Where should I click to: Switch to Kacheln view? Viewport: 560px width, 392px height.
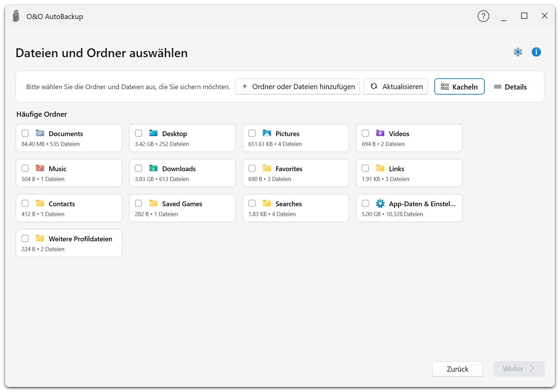pyautogui.click(x=459, y=87)
